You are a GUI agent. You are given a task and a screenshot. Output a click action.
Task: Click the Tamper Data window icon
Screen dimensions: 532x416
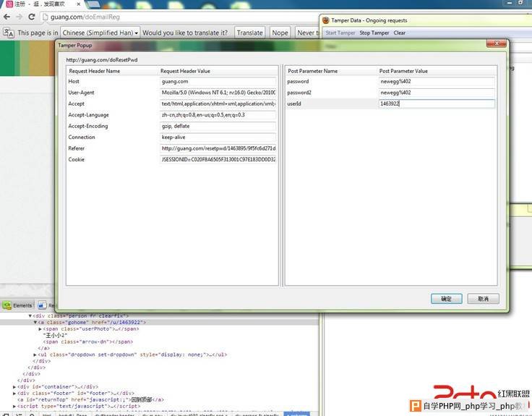(x=326, y=20)
